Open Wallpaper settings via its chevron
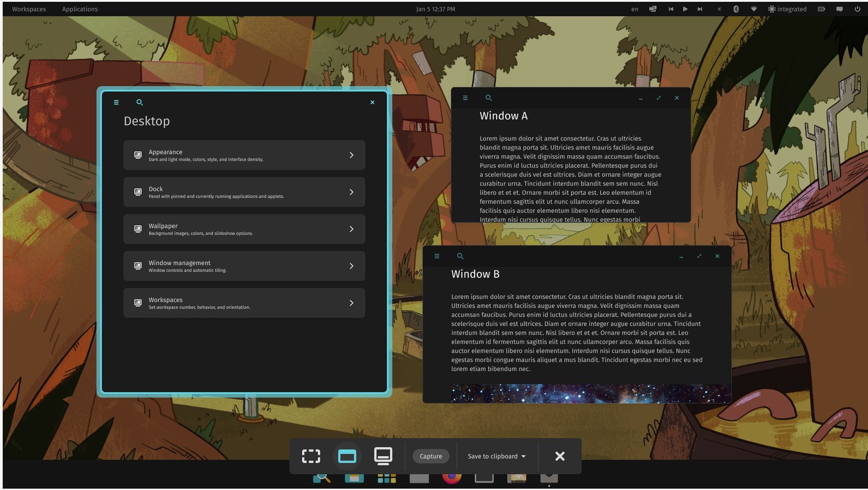868x490 pixels. [x=351, y=229]
